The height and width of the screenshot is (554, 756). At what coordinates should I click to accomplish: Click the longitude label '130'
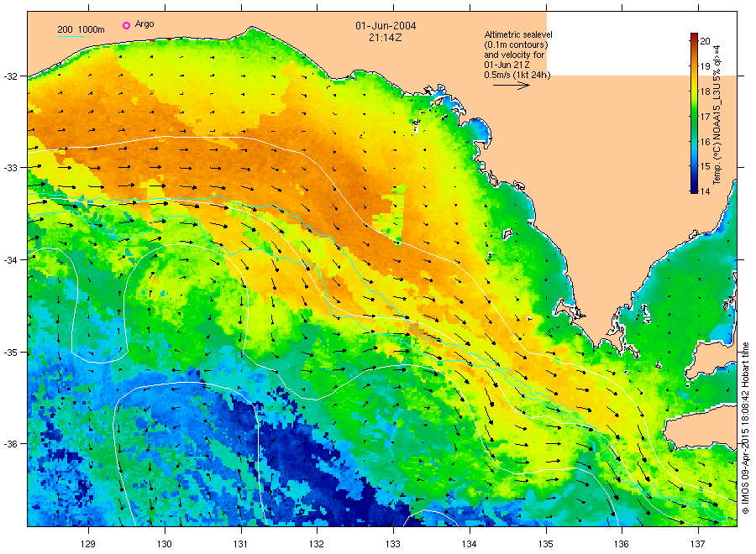pos(165,544)
